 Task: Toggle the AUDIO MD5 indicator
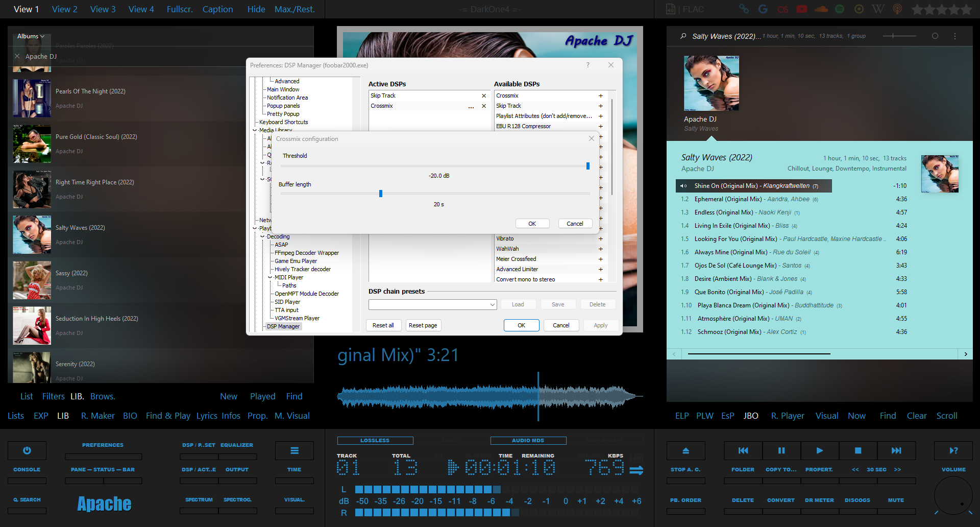[x=528, y=440]
